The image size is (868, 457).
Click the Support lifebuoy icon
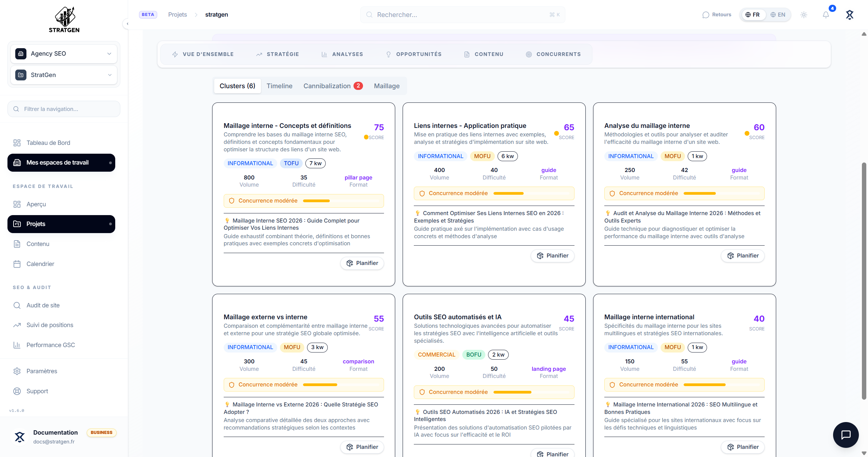pyautogui.click(x=17, y=391)
